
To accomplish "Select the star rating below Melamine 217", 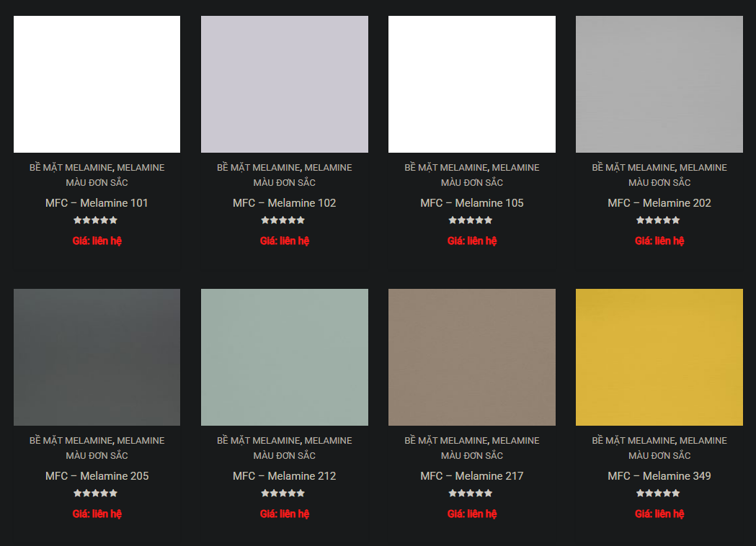I will click(x=470, y=493).
